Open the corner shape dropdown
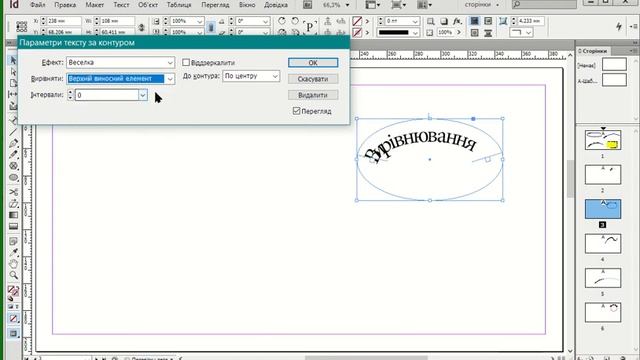The height and width of the screenshot is (360, 640). [x=521, y=32]
